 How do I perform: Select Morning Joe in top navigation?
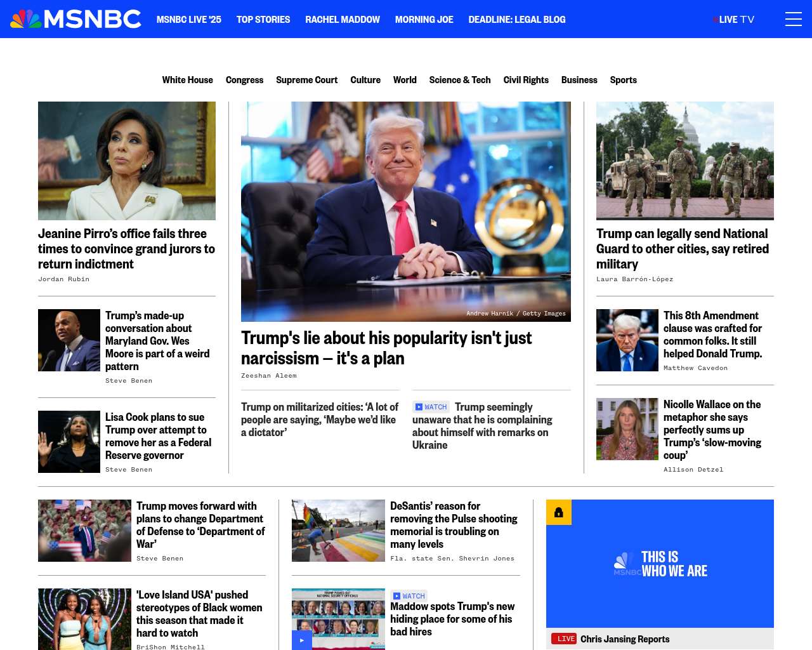(424, 20)
